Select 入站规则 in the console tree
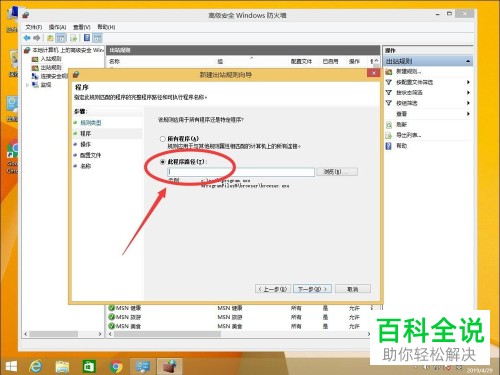 click(x=51, y=59)
